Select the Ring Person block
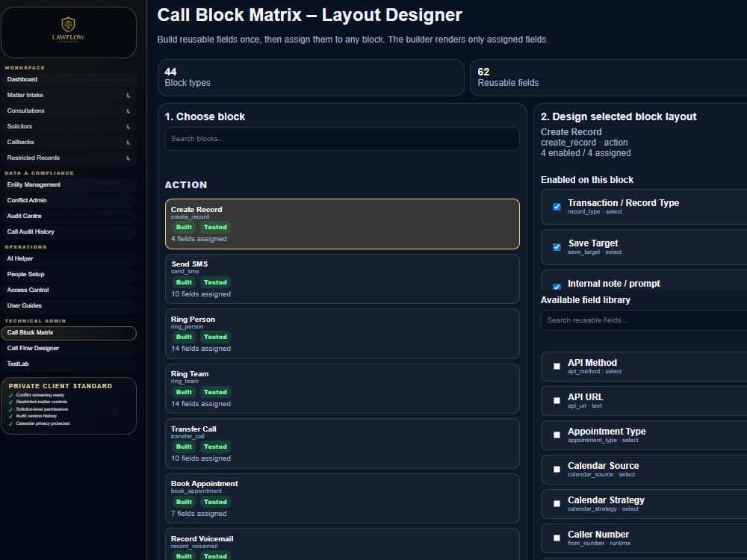 tap(342, 334)
